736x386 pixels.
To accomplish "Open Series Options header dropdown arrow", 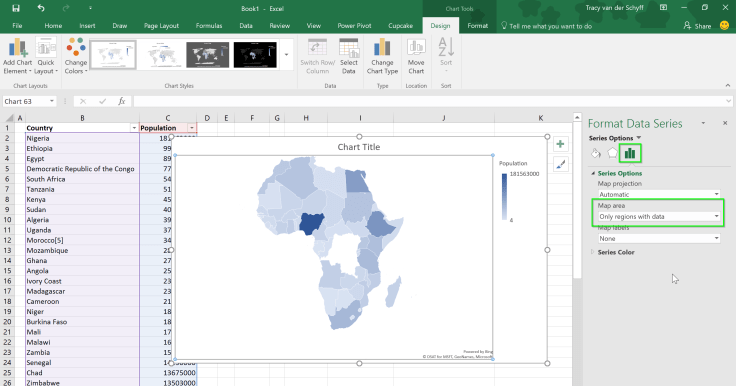I will 638,138.
